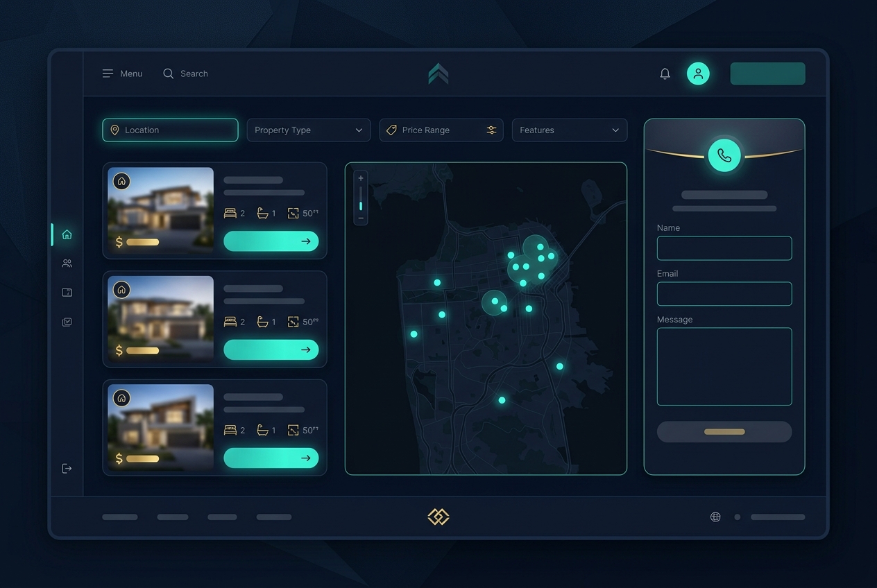Click the map zoom slider
Screen dimensions: 877x588
[361, 199]
